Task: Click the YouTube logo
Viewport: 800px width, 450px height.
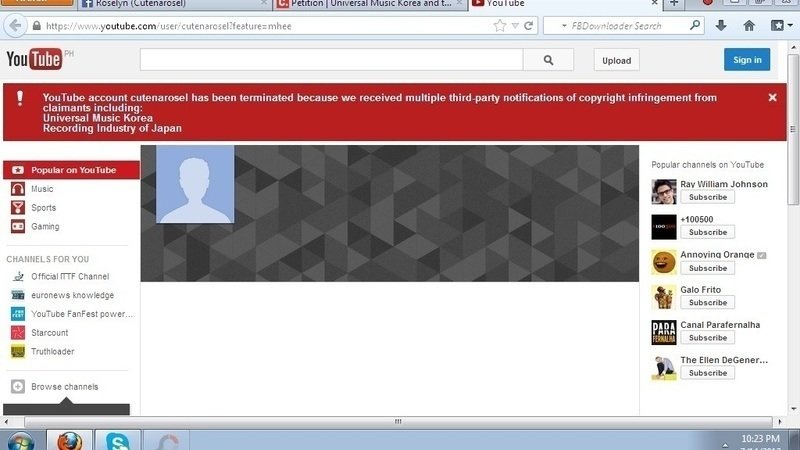Action: tap(34, 59)
